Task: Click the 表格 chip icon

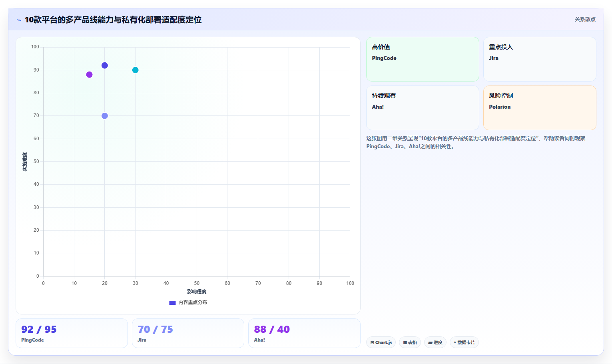Action: click(405, 343)
